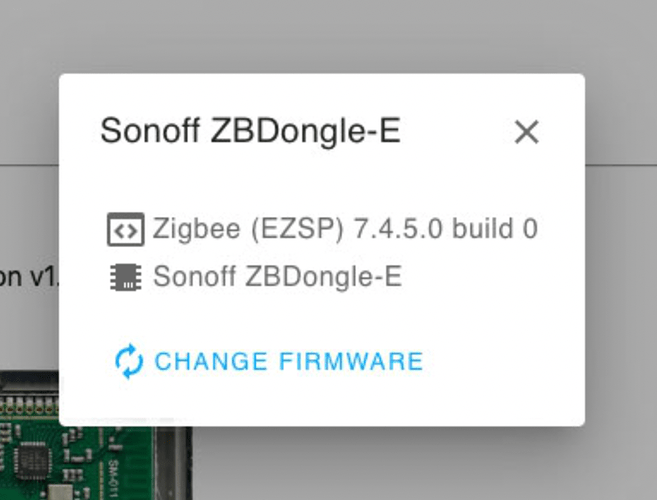Image resolution: width=657 pixels, height=500 pixels.
Task: Close the Sonoff ZBDongle-E dialog
Action: (x=526, y=131)
